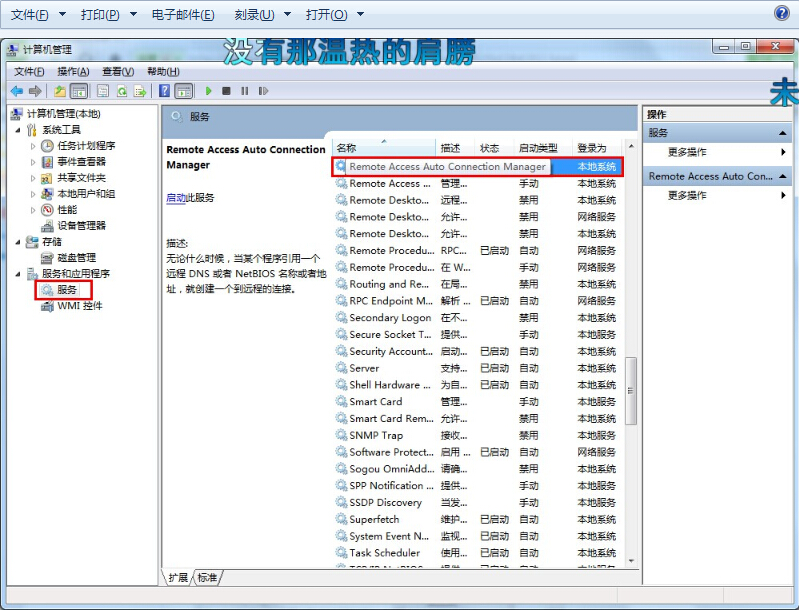Expand the 更多操作 arrow under 服务
This screenshot has height=610, width=799.
tap(783, 152)
